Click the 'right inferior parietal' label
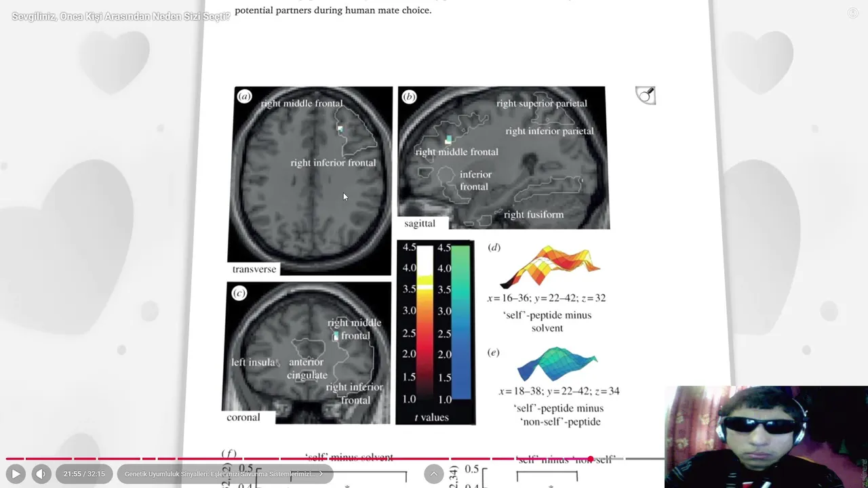 (x=549, y=131)
